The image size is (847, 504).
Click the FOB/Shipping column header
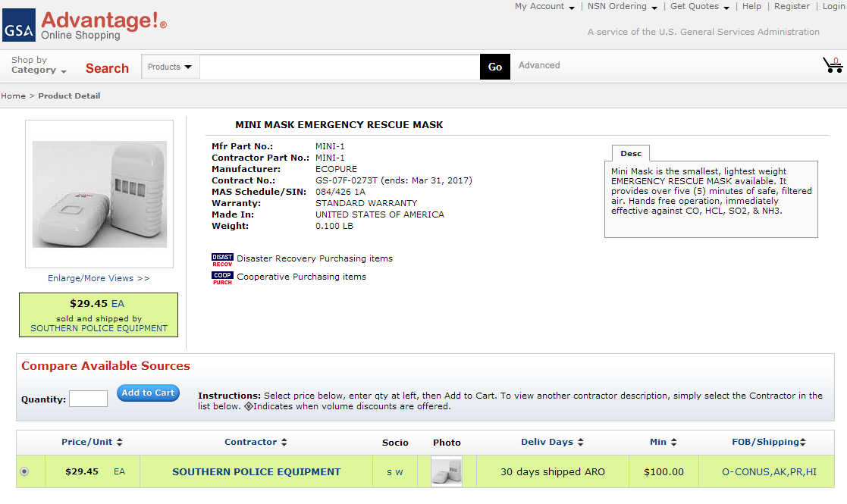pos(765,442)
